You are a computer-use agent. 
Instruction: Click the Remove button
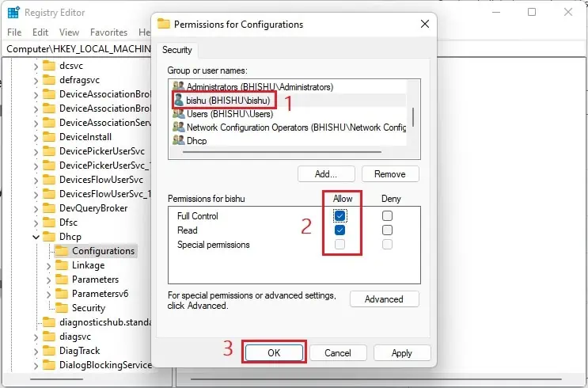[390, 174]
